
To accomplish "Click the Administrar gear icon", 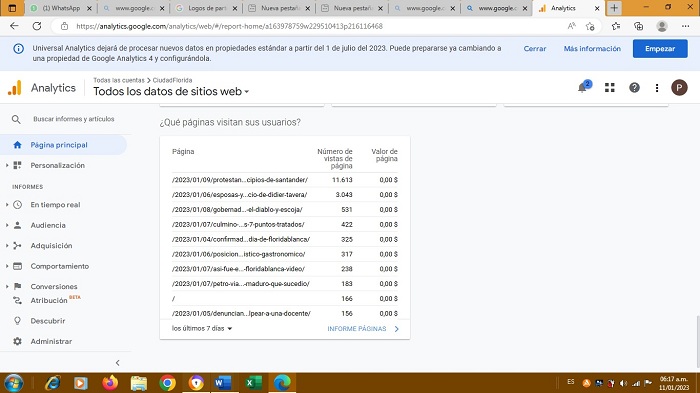I will coord(17,341).
